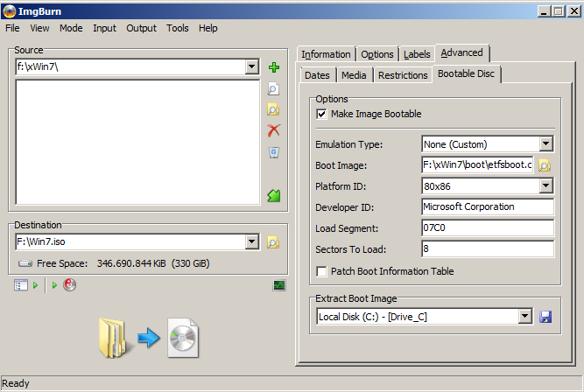Switch to the Restrictions sub-tab
The height and width of the screenshot is (392, 584).
pos(403,75)
